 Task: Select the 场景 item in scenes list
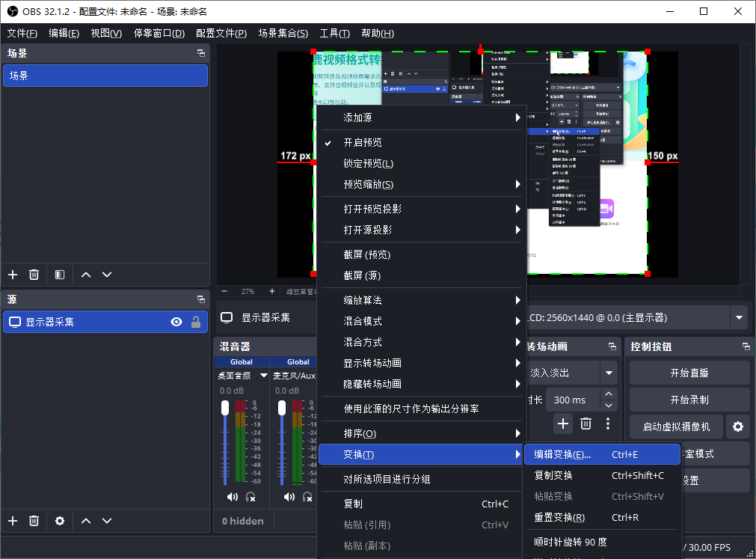click(x=105, y=76)
